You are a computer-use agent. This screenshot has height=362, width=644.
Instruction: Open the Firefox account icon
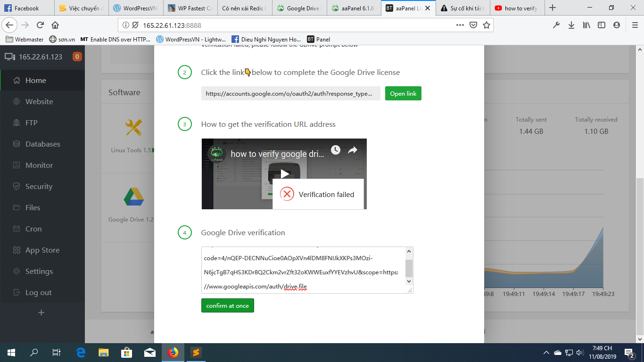coord(617,25)
